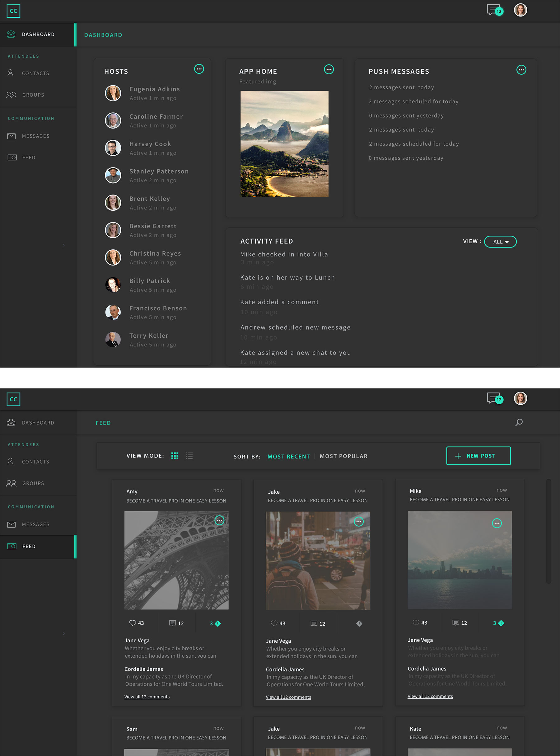The width and height of the screenshot is (560, 756).
Task: Like Amy's post using the heart icon
Action: 133,623
